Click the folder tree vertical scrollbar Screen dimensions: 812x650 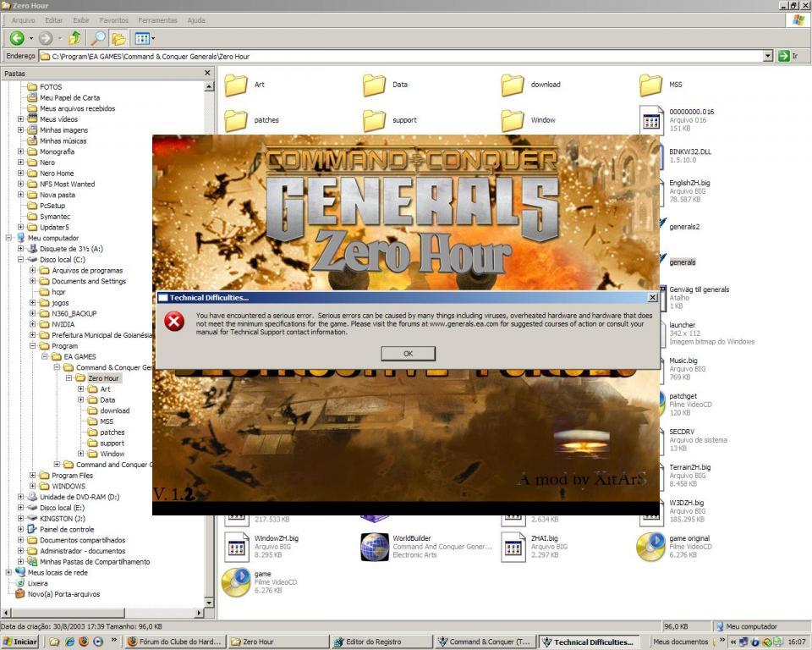tap(209, 344)
